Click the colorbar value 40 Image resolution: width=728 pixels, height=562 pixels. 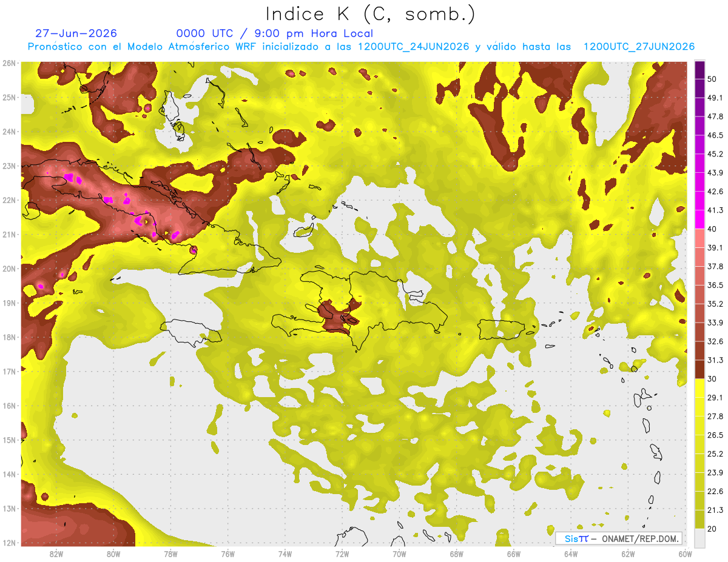click(x=712, y=229)
